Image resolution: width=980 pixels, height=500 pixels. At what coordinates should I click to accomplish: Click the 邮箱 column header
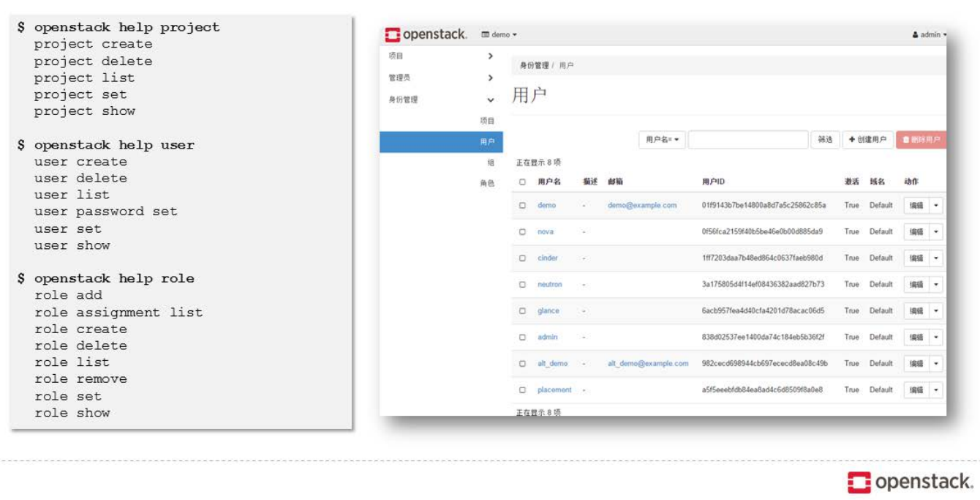pyautogui.click(x=615, y=182)
